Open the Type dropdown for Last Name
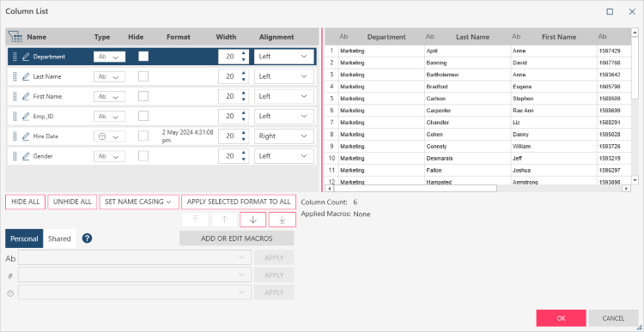Viewport: 644px width, 332px height. point(109,76)
